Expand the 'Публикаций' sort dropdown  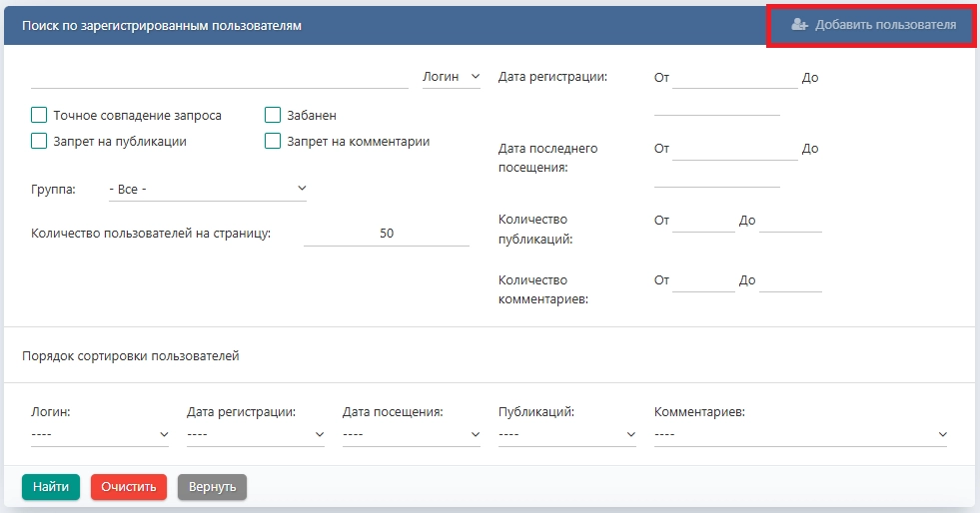(567, 434)
